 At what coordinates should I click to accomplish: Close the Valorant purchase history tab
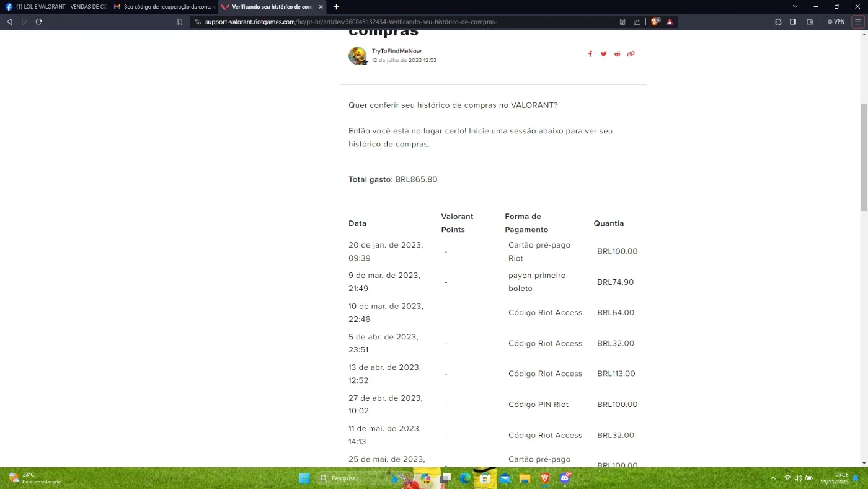pyautogui.click(x=321, y=7)
